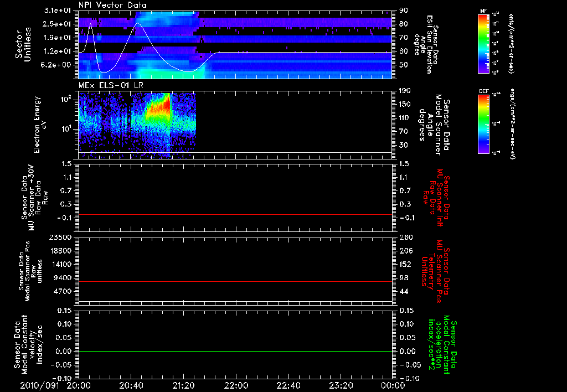Click the 21:20 time tick label
The width and height of the screenshot is (567, 392).
click(x=183, y=385)
